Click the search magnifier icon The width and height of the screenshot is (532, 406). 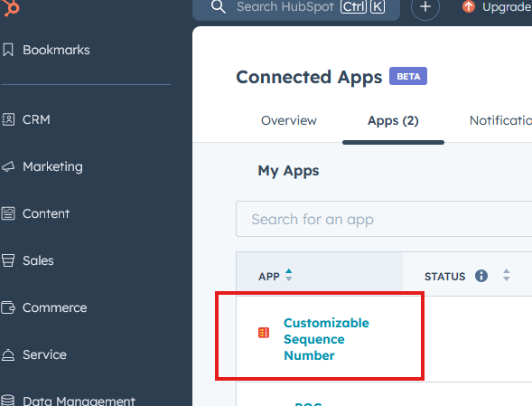pyautogui.click(x=219, y=7)
